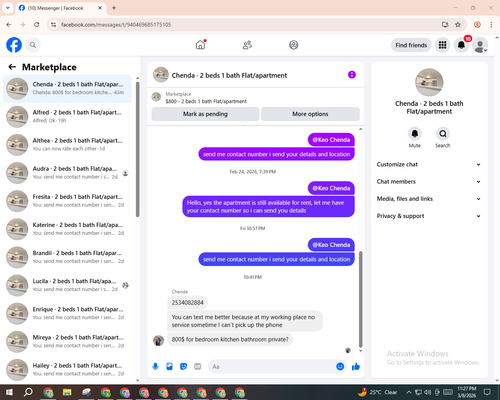The width and height of the screenshot is (500, 400).
Task: Open the purple conversation info icon
Action: point(352,75)
